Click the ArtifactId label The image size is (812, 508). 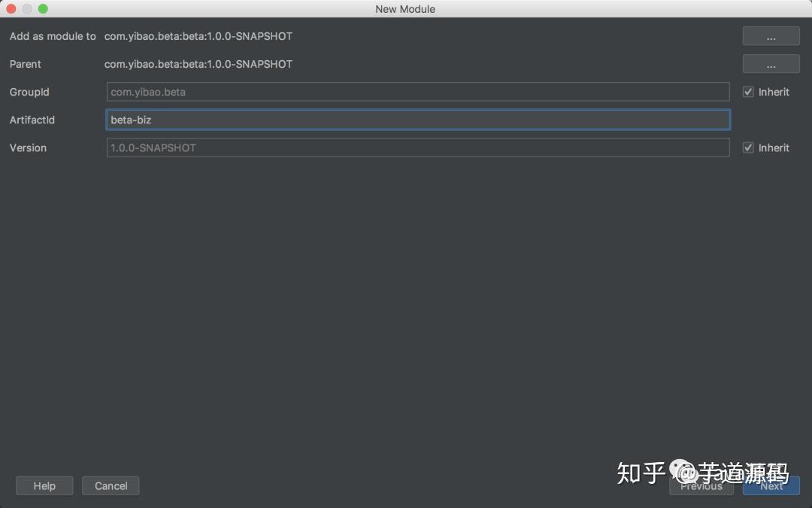pyautogui.click(x=32, y=119)
